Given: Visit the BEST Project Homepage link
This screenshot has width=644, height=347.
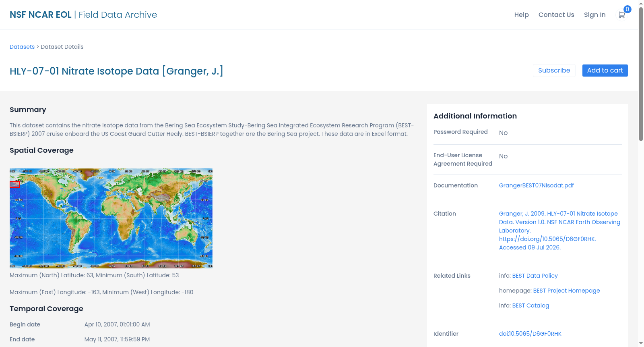Looking at the screenshot, I should [566, 291].
